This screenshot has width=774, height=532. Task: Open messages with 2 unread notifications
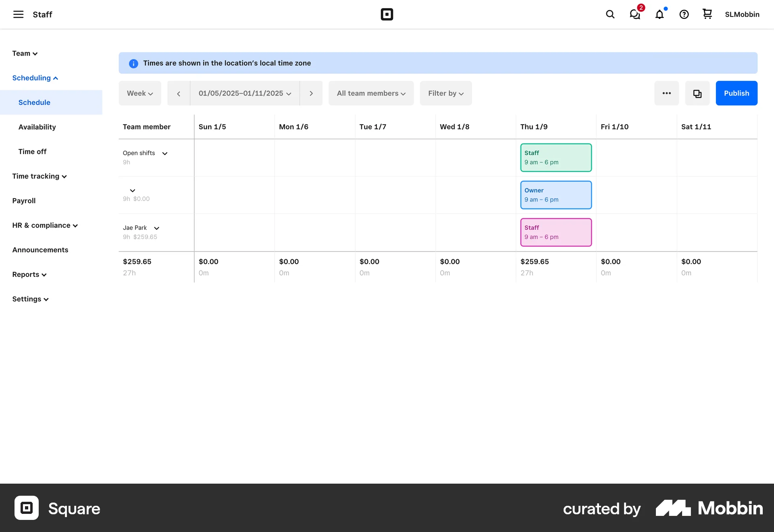[635, 15]
